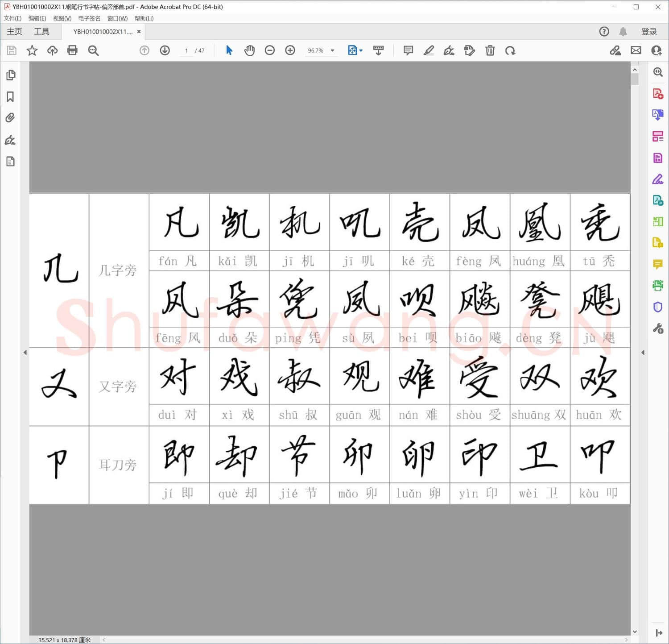Expand the left navigation pane arrow
This screenshot has height=644, width=669.
point(25,353)
